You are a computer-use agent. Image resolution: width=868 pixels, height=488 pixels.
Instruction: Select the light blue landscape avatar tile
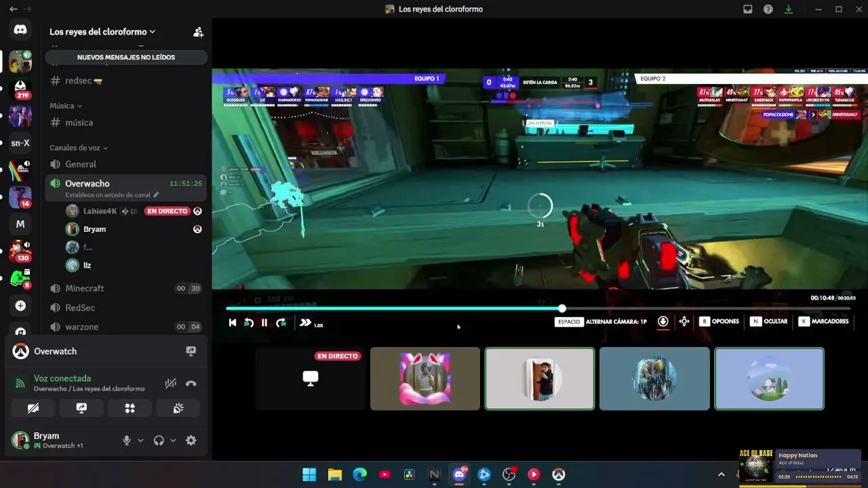pyautogui.click(x=769, y=379)
